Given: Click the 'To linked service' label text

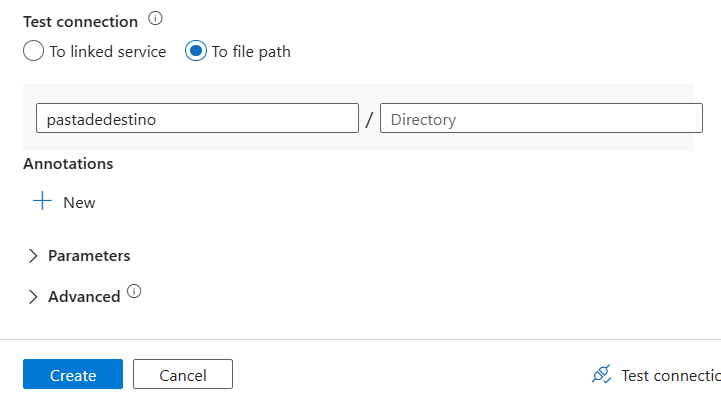Looking at the screenshot, I should click(108, 52).
